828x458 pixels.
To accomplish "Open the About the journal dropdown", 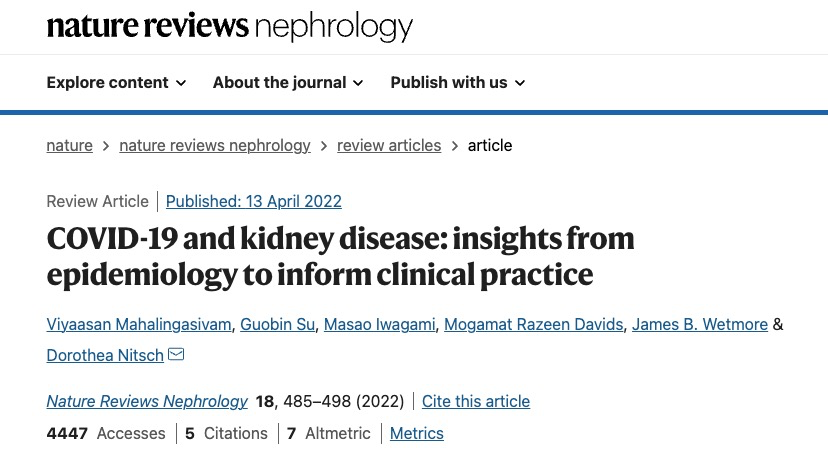I will click(x=288, y=83).
